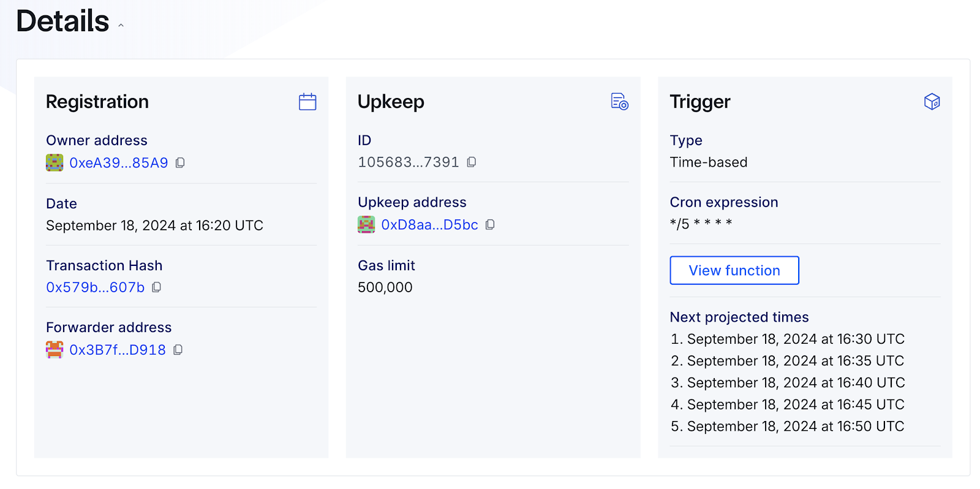Click the owner address identicon avatar
This screenshot has width=980, height=489.
point(55,163)
